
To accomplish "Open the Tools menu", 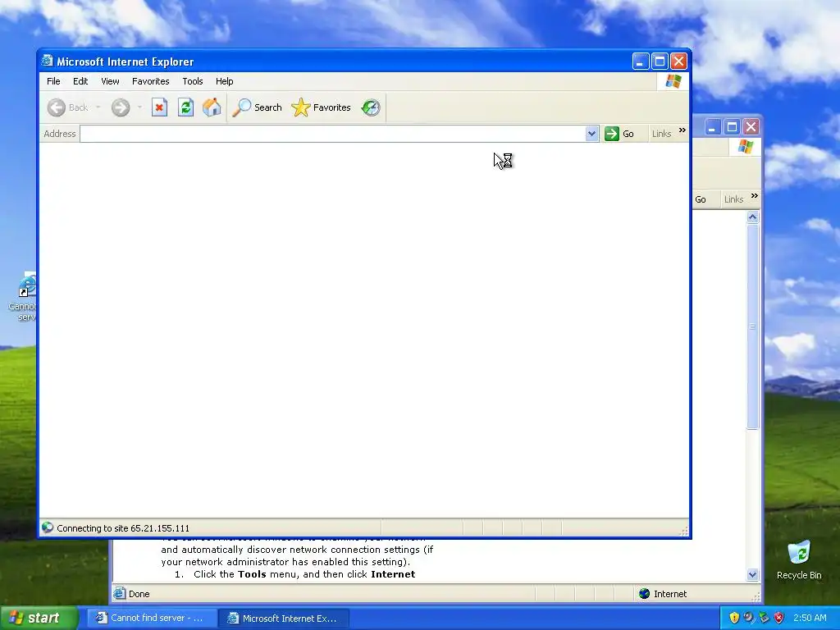I will click(x=192, y=81).
